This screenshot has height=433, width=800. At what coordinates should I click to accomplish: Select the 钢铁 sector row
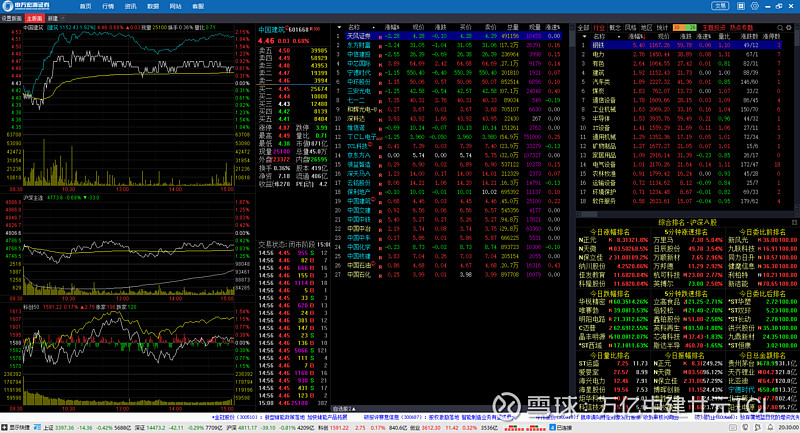point(681,45)
